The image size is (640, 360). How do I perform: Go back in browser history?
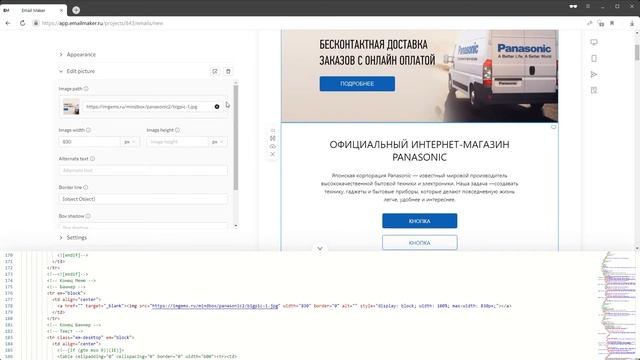(x=8, y=23)
